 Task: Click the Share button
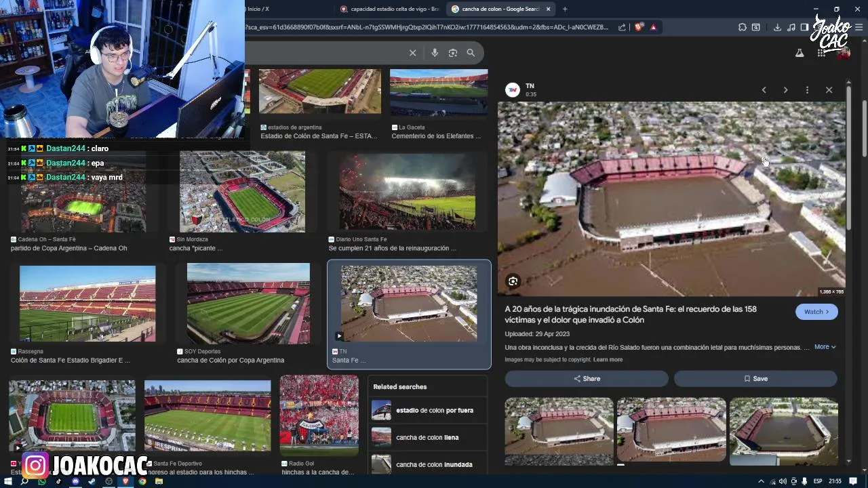587,379
